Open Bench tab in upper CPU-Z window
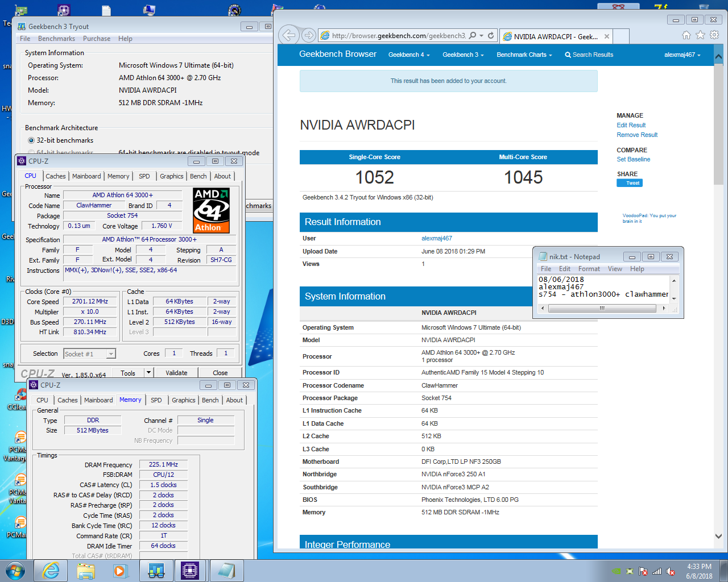The image size is (728, 582). click(x=198, y=176)
